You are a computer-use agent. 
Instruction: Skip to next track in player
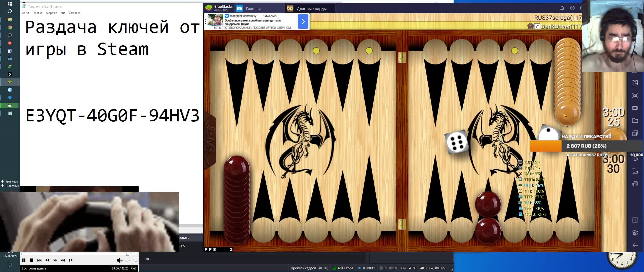63,260
